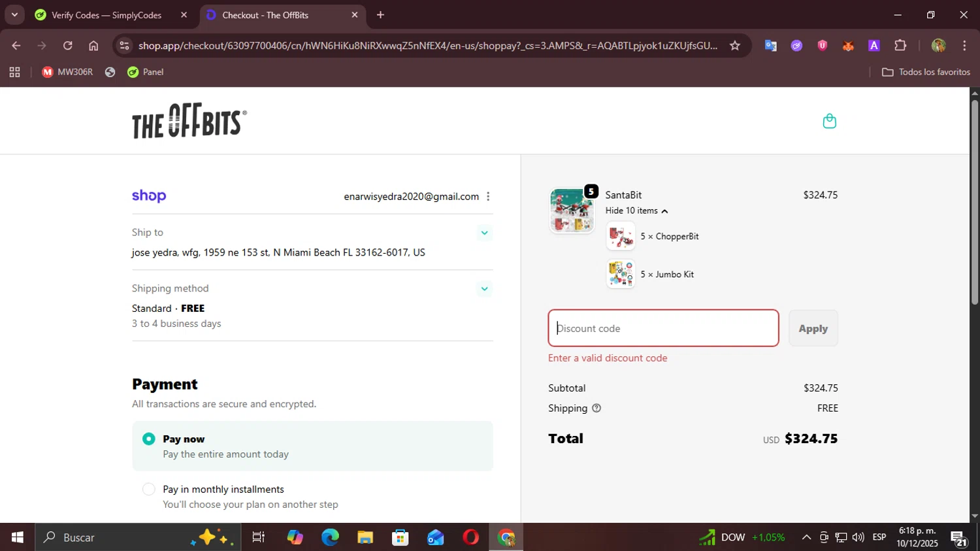Open the Chrome three-dot menu
The image size is (980, 551).
coord(964,46)
